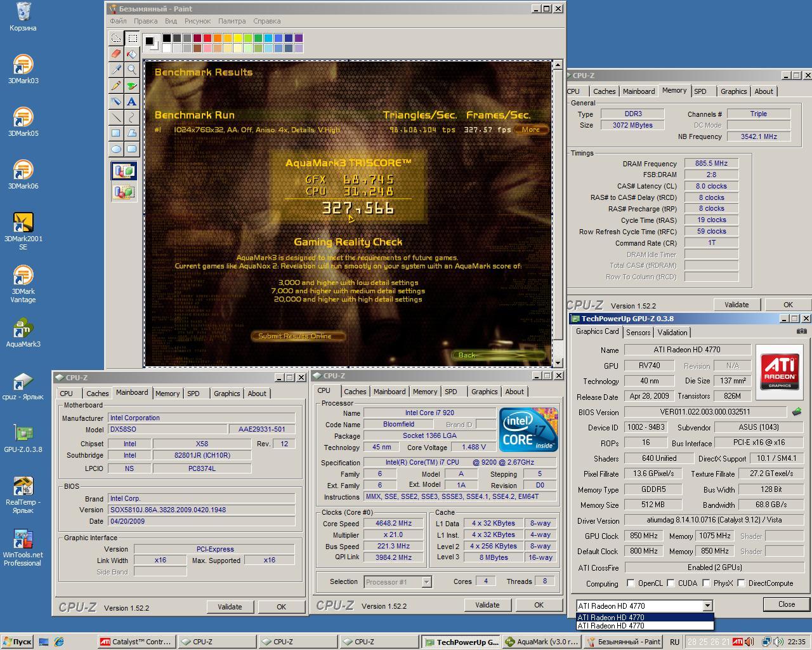Toggle the CUDA checkbox in GPU-Z
Image resolution: width=812 pixels, height=650 pixels.
click(671, 583)
